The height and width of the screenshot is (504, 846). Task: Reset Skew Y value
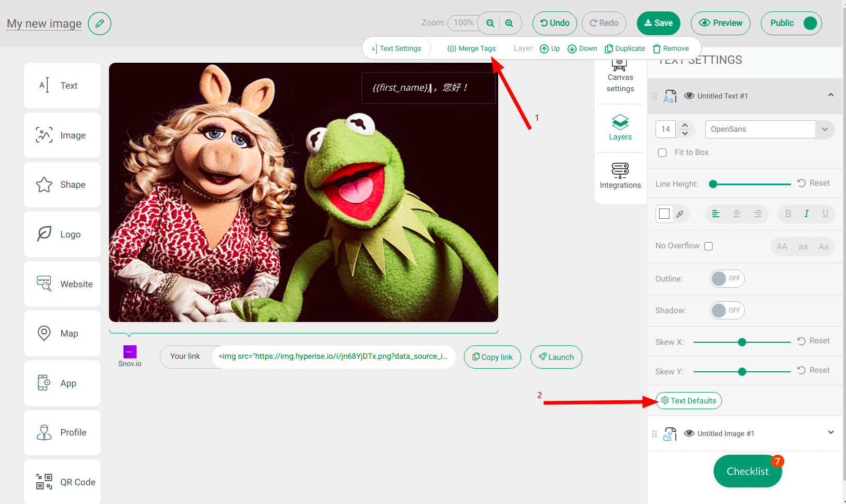[814, 370]
